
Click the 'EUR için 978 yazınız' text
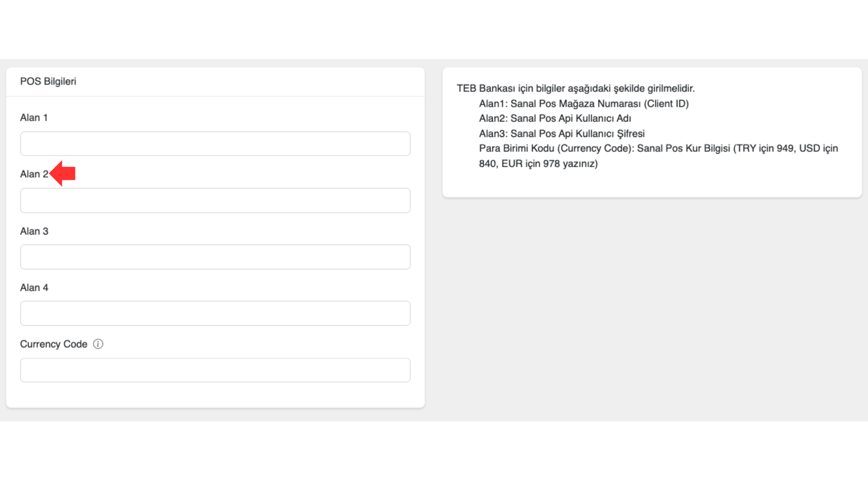(x=549, y=164)
